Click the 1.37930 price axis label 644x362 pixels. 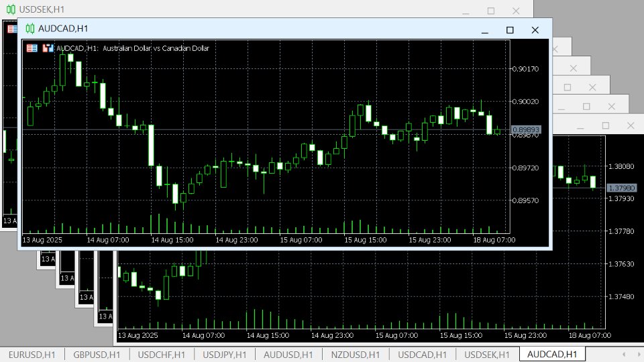pos(621,198)
